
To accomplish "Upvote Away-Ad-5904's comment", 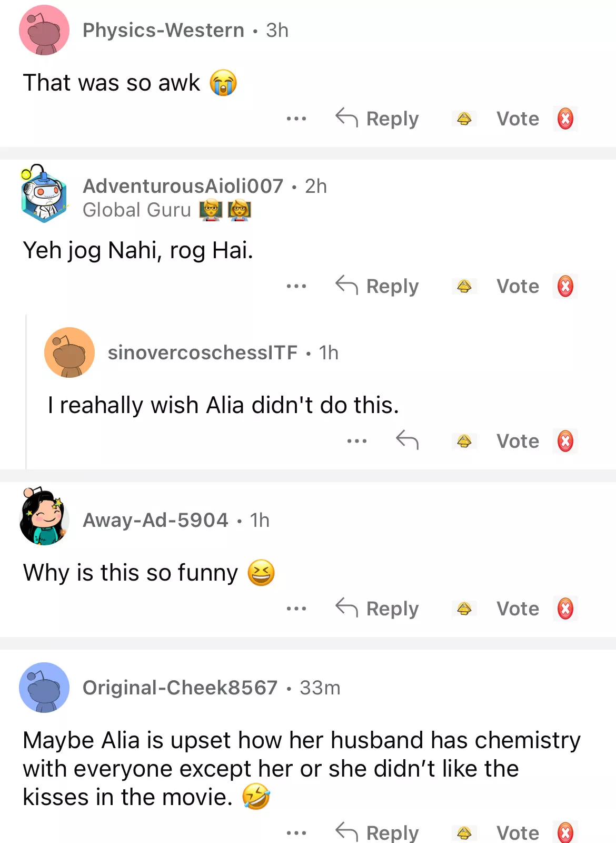I will click(x=464, y=609).
